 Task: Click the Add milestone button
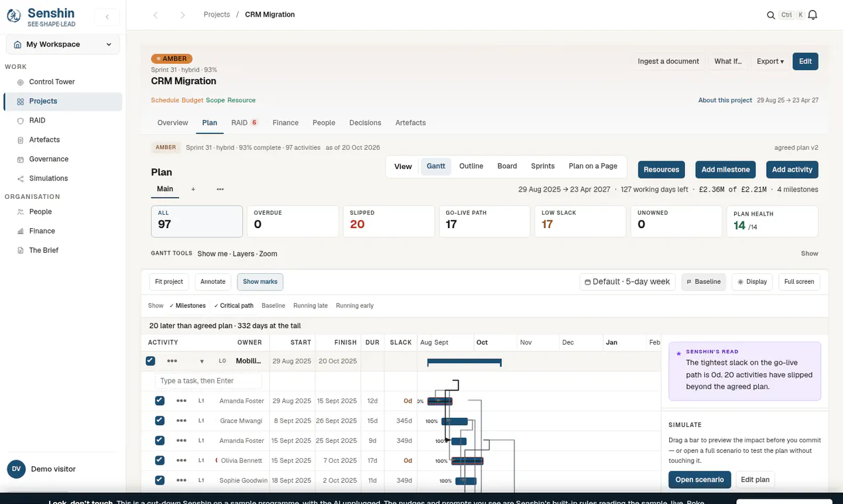click(726, 170)
